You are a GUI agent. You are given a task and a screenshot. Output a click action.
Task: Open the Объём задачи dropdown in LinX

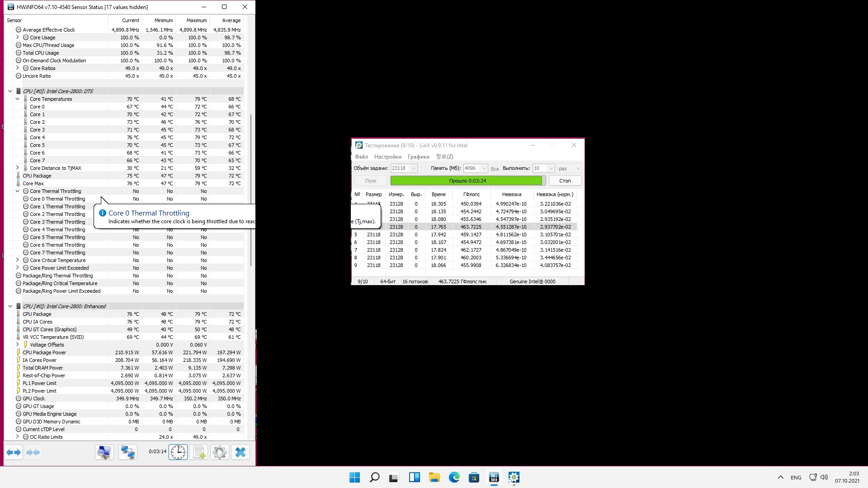click(413, 168)
